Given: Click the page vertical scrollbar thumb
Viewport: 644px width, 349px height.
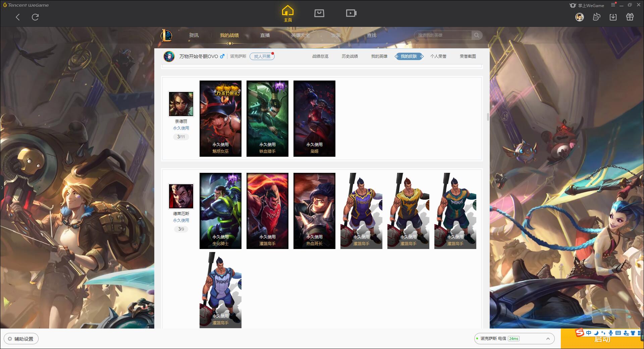Looking at the screenshot, I should click(x=488, y=117).
